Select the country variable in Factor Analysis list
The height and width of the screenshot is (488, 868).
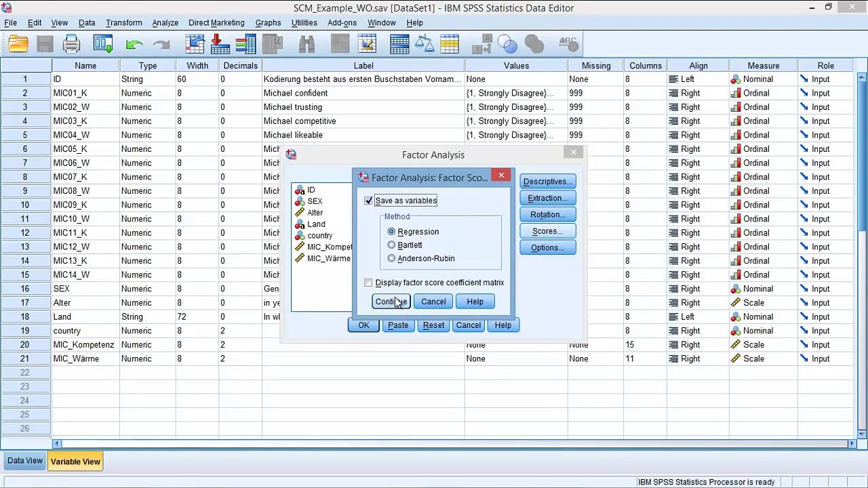pyautogui.click(x=319, y=236)
